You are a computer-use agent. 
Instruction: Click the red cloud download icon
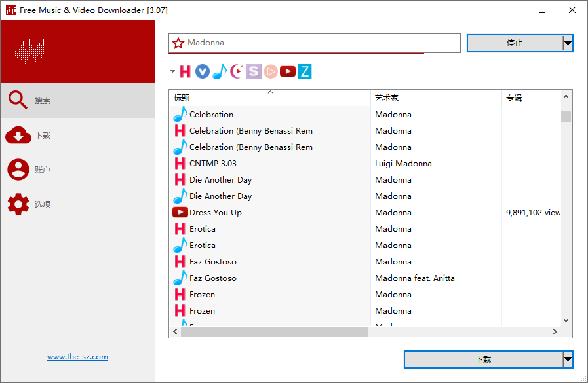point(18,135)
